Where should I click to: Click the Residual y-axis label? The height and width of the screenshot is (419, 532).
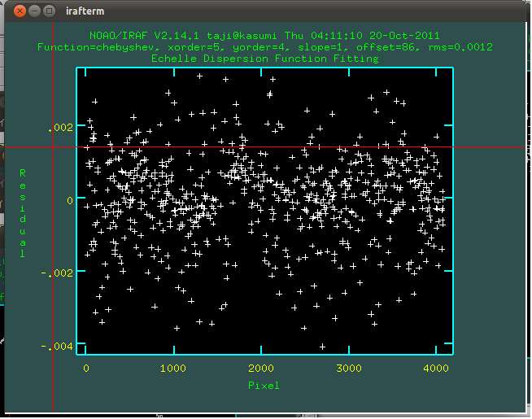[23, 213]
